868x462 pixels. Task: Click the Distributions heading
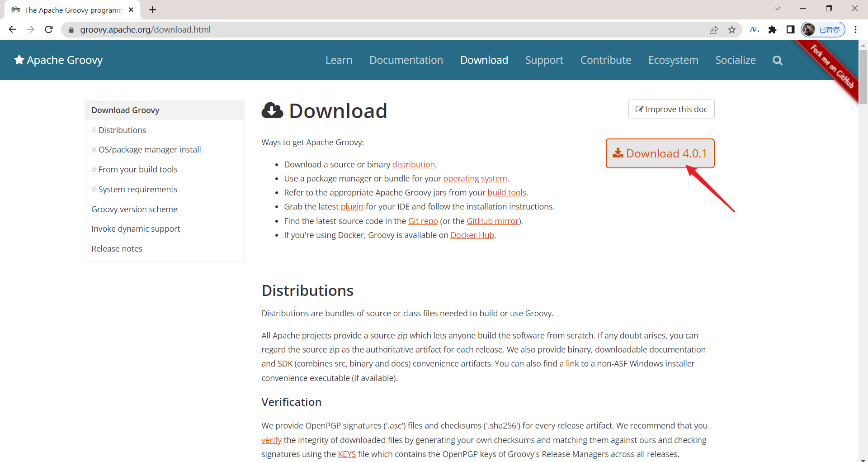coord(307,291)
